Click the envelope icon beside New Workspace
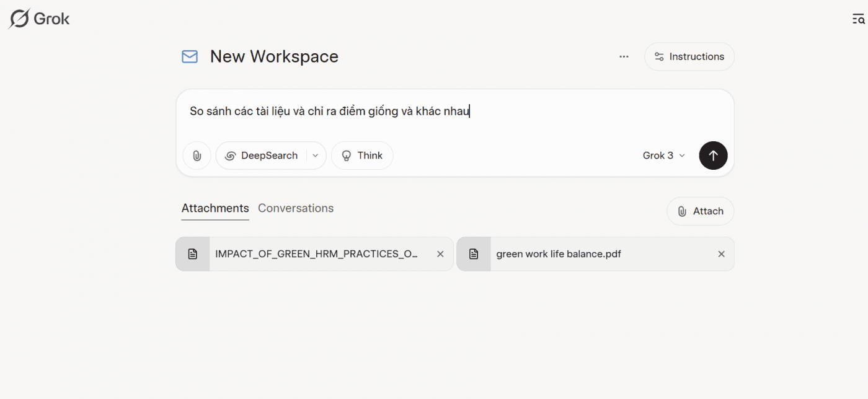 [x=189, y=56]
